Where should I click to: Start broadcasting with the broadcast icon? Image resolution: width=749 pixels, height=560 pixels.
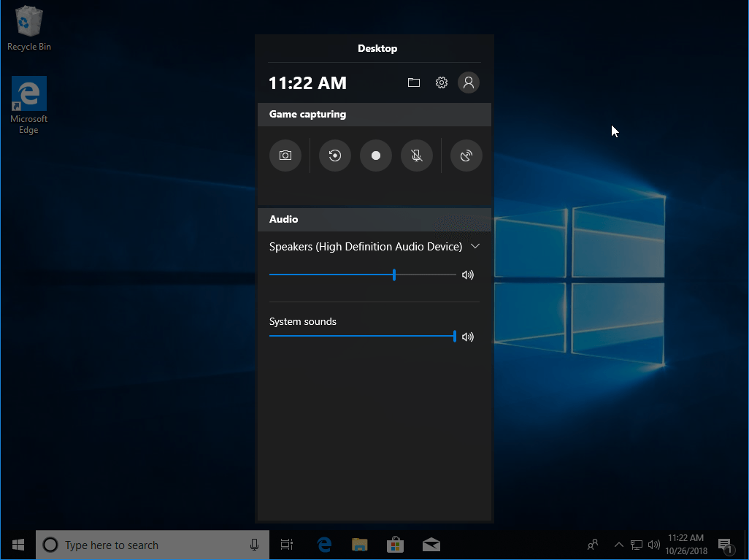(466, 156)
